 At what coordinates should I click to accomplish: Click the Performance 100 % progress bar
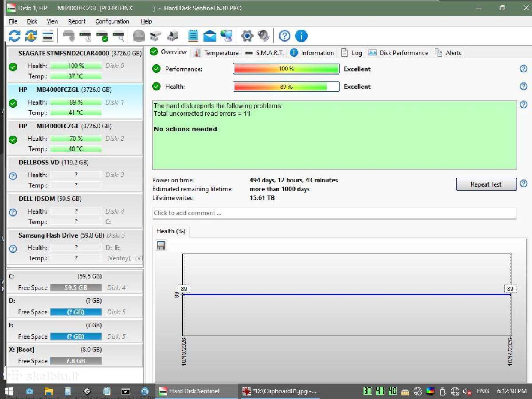[286, 69]
